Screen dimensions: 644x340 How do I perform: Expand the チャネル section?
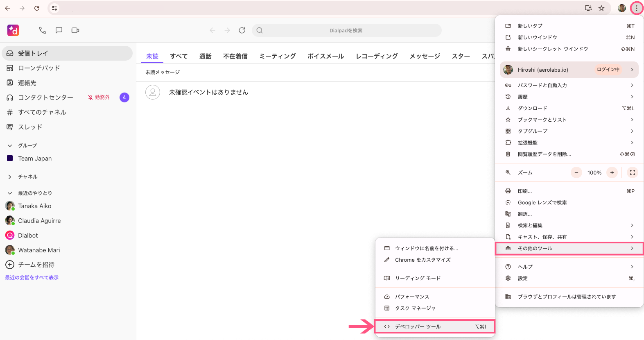tap(10, 177)
